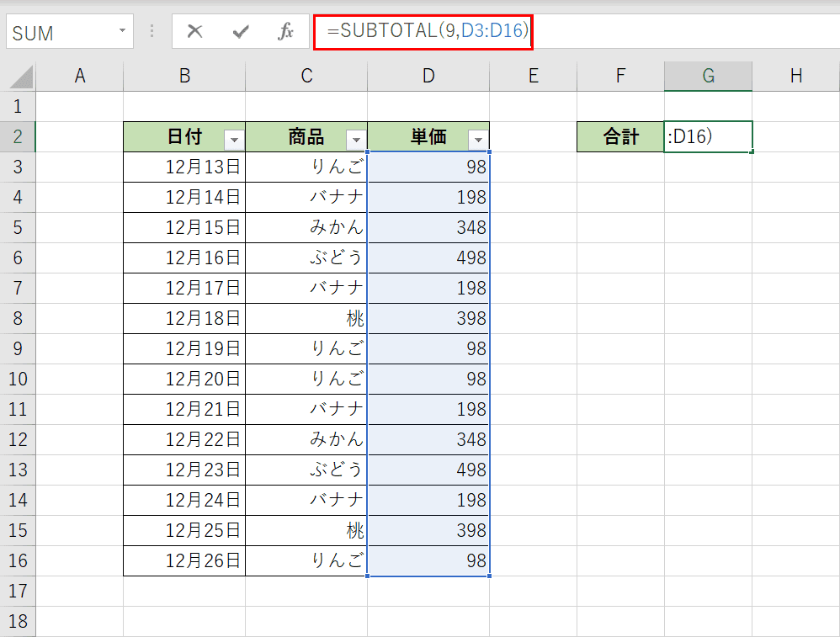Click the みかん cell in row 12
The width and height of the screenshot is (840, 637).
[306, 439]
